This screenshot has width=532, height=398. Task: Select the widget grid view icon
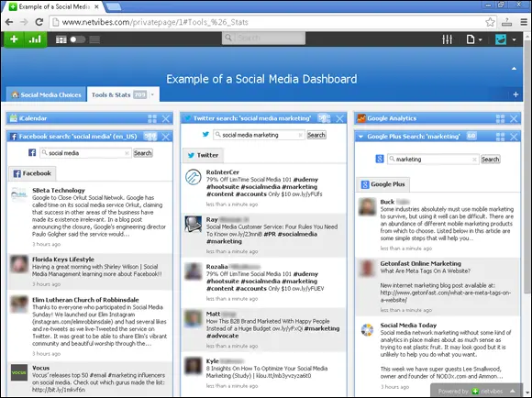pos(61,39)
